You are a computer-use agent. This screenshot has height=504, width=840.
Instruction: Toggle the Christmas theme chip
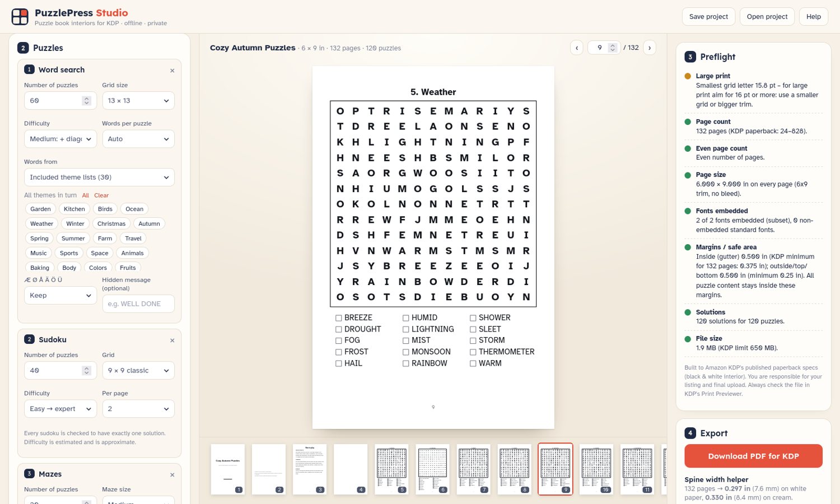click(x=111, y=223)
